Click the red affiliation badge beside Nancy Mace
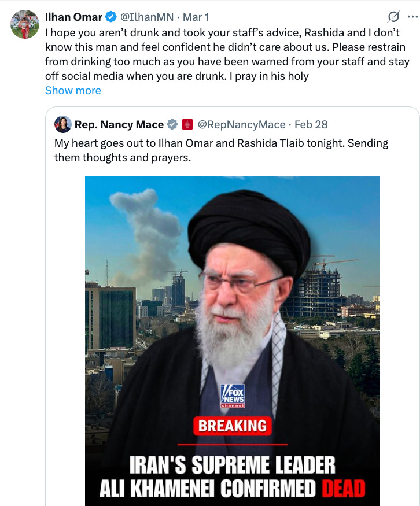Screen dimensions: 420x506 [x=187, y=124]
